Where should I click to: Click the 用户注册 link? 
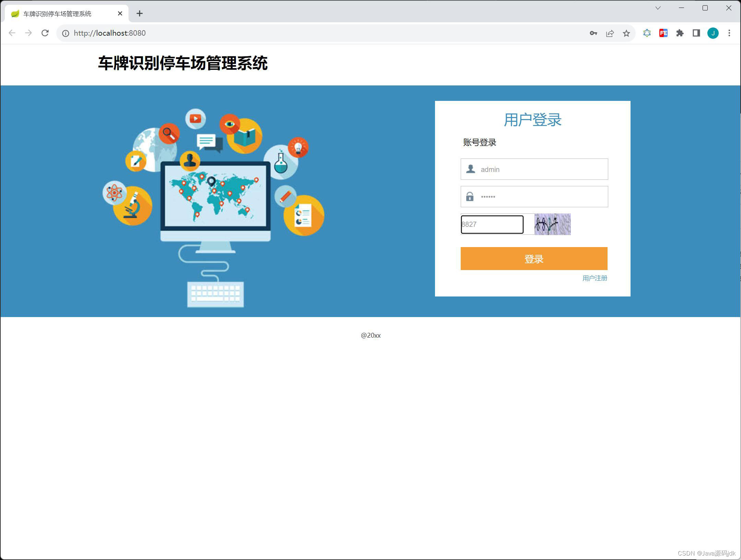coord(595,278)
